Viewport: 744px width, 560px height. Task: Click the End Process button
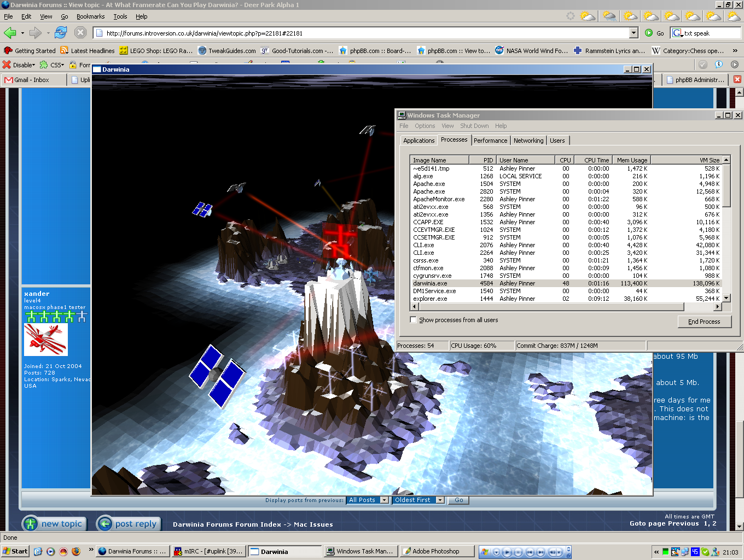pos(704,322)
